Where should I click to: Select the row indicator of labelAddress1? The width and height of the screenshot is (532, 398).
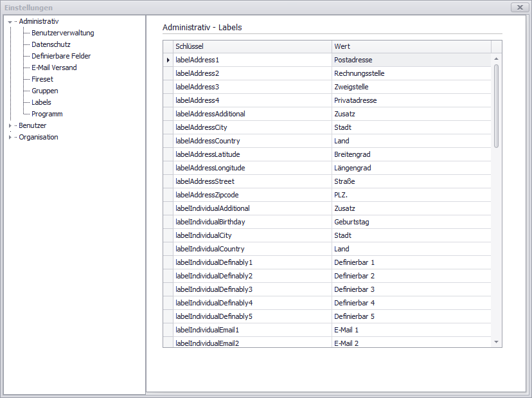click(x=168, y=60)
